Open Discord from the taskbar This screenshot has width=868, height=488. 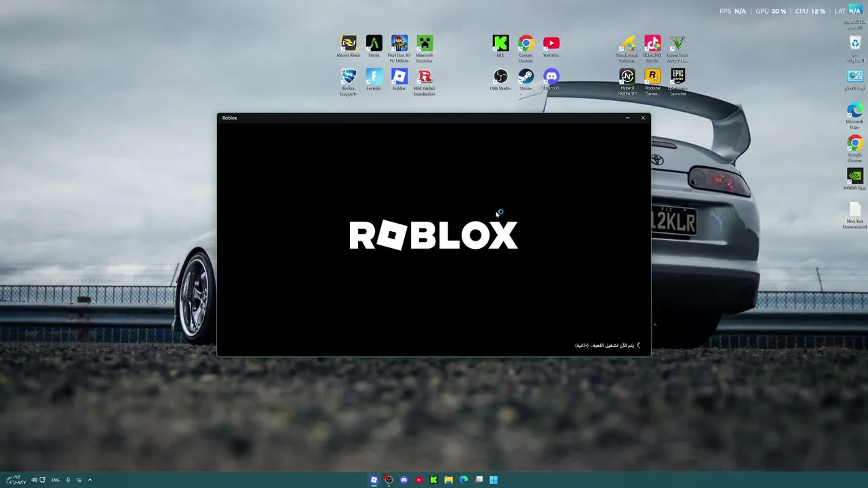tap(403, 480)
